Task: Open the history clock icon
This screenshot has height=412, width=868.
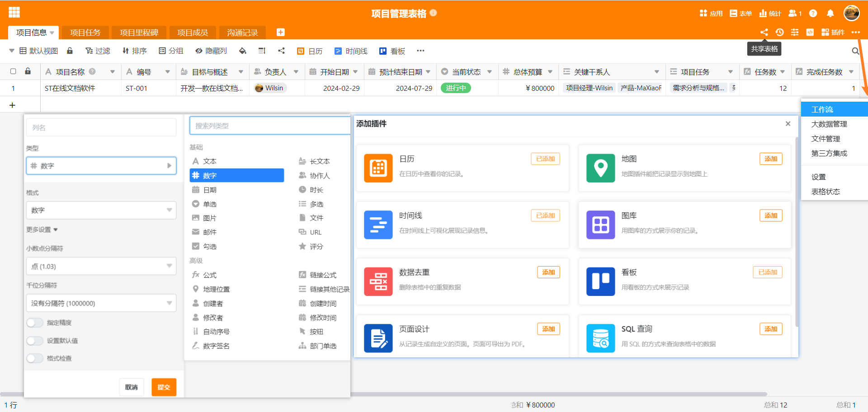Action: click(x=779, y=32)
